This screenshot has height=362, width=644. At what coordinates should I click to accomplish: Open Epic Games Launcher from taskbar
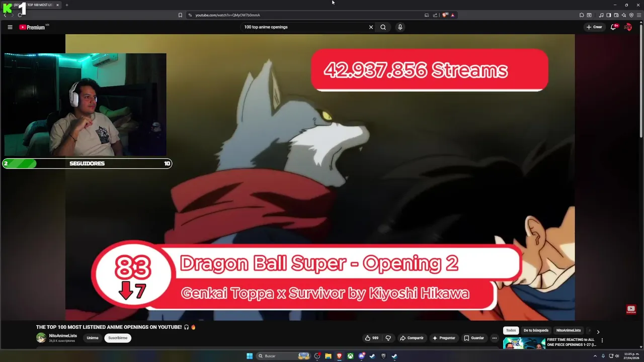click(x=383, y=356)
